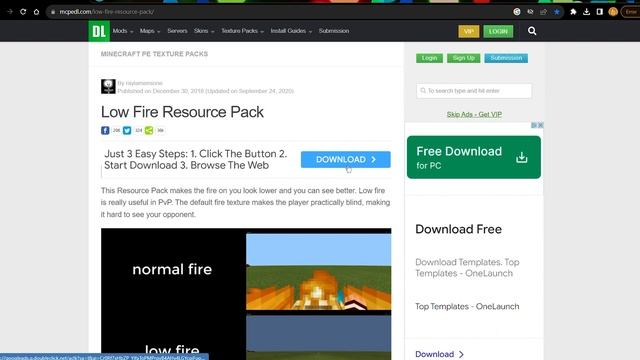Click Free Download for PC ad
The image size is (640, 360).
tap(473, 157)
